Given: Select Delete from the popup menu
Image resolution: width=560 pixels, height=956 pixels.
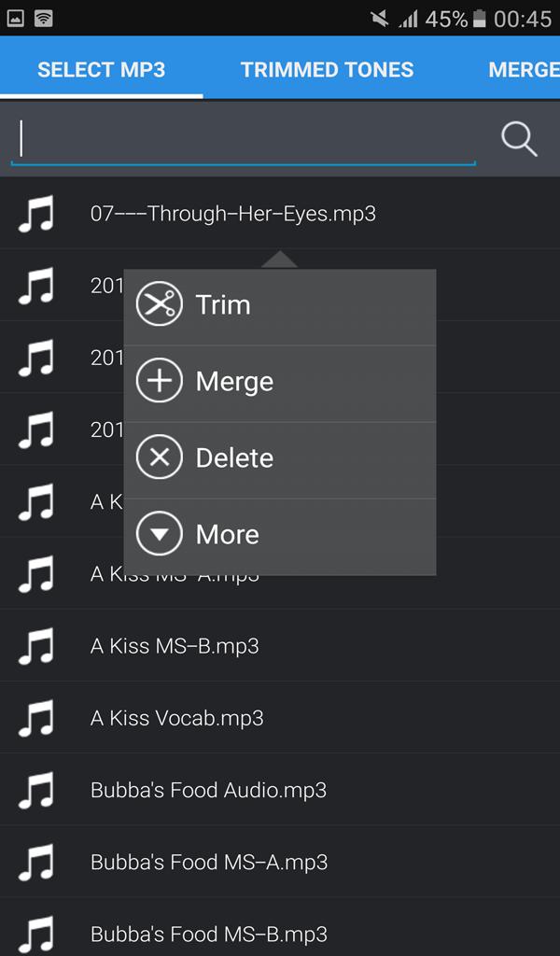Looking at the screenshot, I should click(x=233, y=457).
